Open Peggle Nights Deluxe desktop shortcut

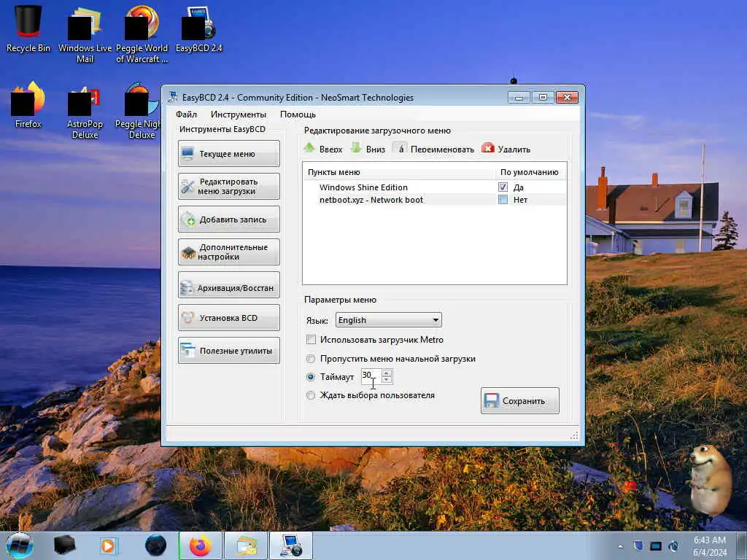[x=138, y=111]
